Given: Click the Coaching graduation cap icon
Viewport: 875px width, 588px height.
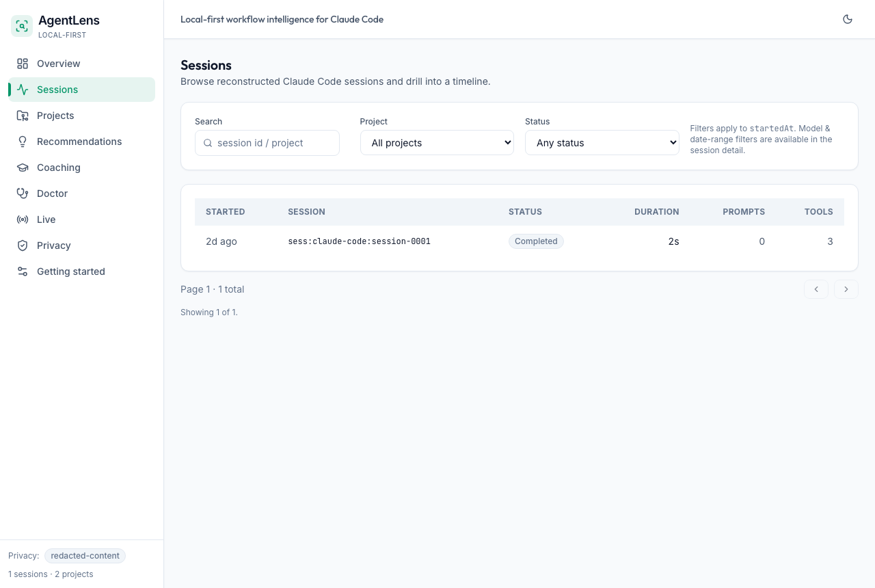Looking at the screenshot, I should pyautogui.click(x=23, y=168).
